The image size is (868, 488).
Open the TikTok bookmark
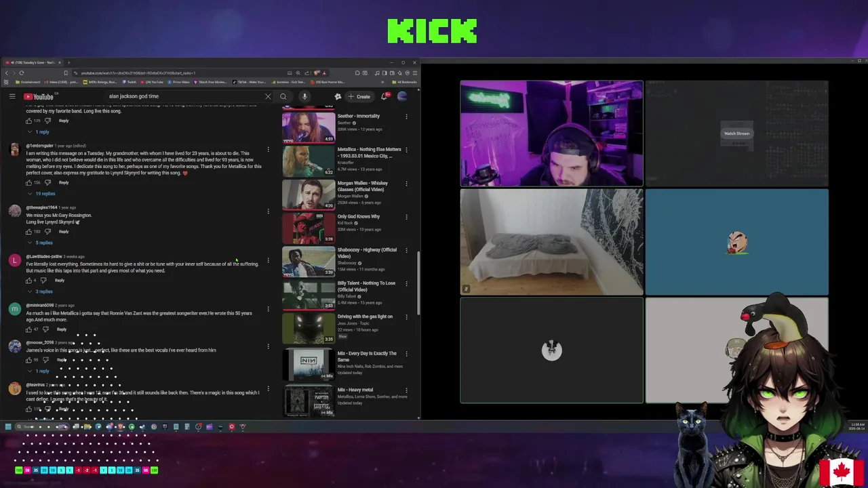coord(249,82)
